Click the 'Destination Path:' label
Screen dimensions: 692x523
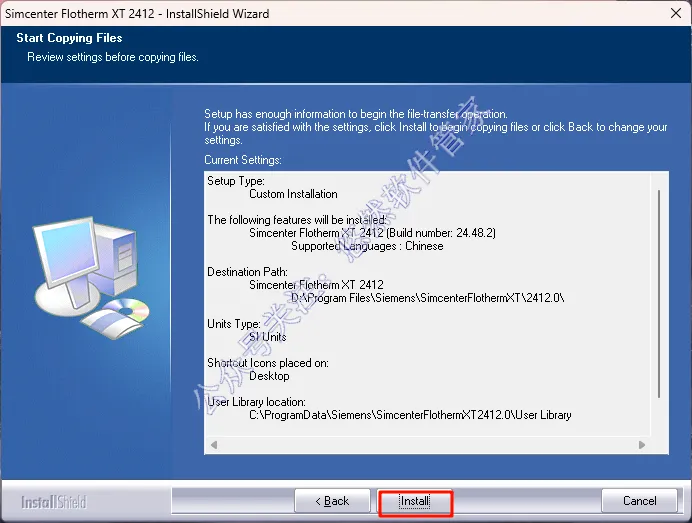247,272
